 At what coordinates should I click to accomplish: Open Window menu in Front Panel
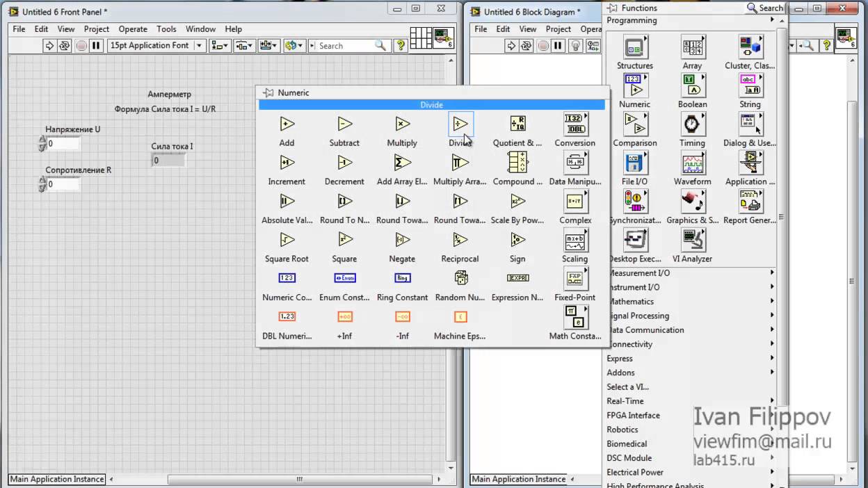(x=200, y=29)
